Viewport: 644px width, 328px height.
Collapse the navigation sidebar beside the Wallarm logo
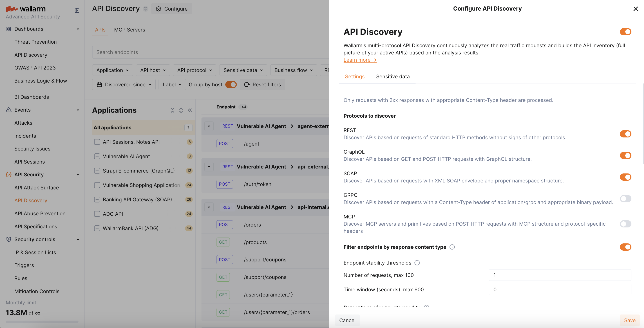77,11
